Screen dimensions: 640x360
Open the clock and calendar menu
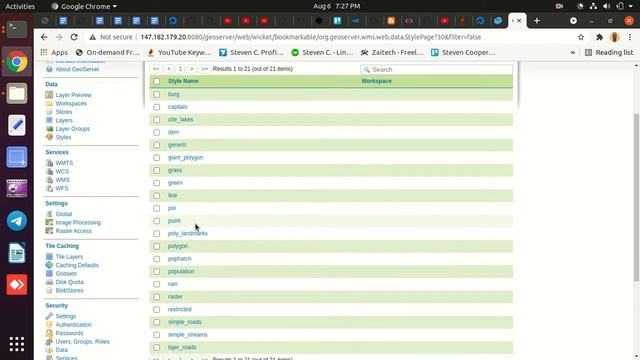click(336, 6)
